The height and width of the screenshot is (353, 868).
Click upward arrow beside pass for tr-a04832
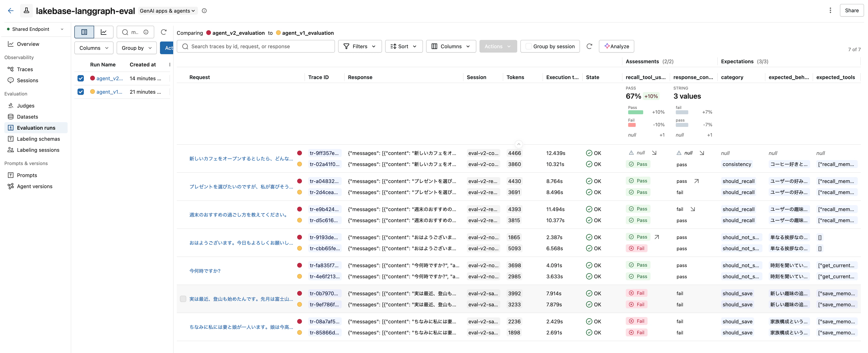[697, 181]
